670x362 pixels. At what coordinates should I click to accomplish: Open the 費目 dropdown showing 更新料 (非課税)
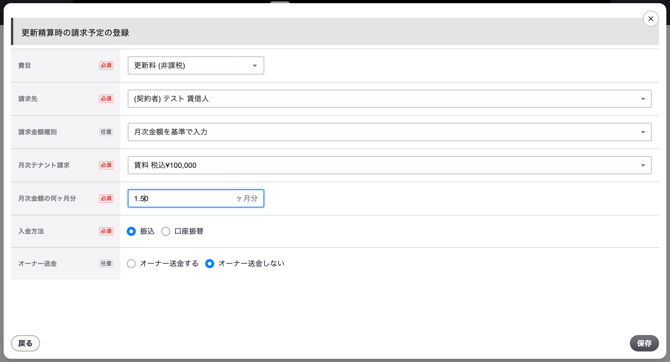[x=196, y=65]
